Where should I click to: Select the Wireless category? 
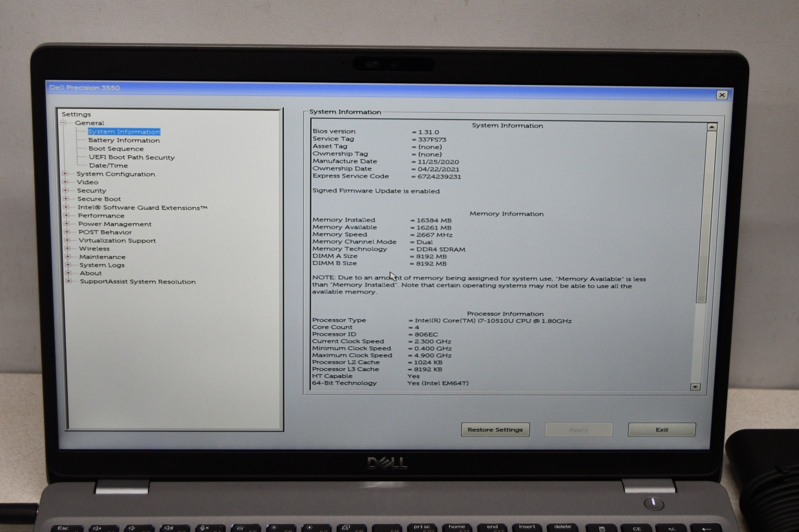[94, 249]
